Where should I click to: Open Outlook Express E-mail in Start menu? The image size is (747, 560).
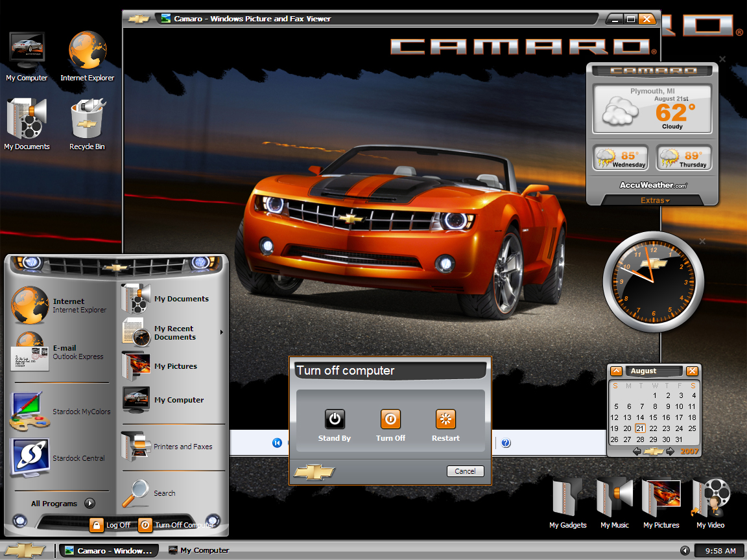tap(60, 352)
